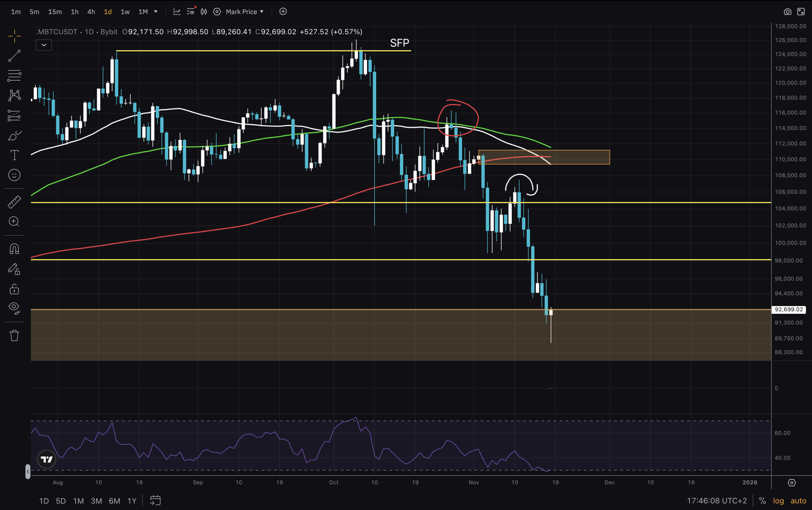Toggle logarithmic price scale off
The width and height of the screenshot is (812, 510).
coord(778,501)
